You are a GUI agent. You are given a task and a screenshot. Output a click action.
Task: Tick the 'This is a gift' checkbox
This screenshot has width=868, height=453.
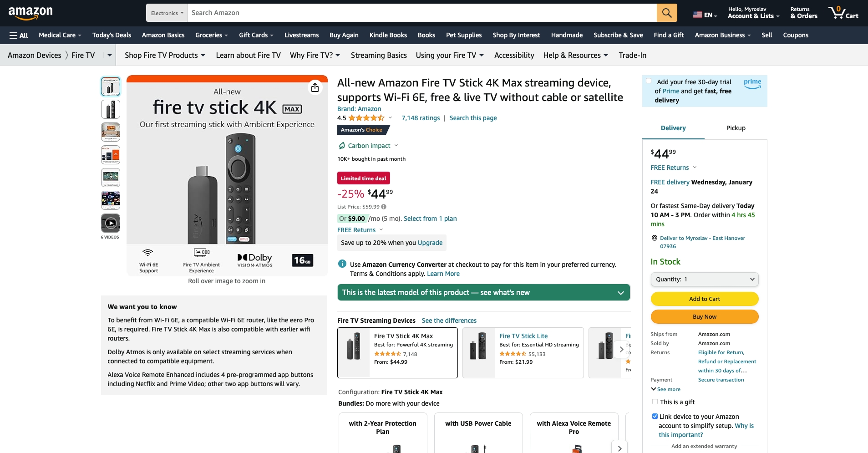[655, 402]
